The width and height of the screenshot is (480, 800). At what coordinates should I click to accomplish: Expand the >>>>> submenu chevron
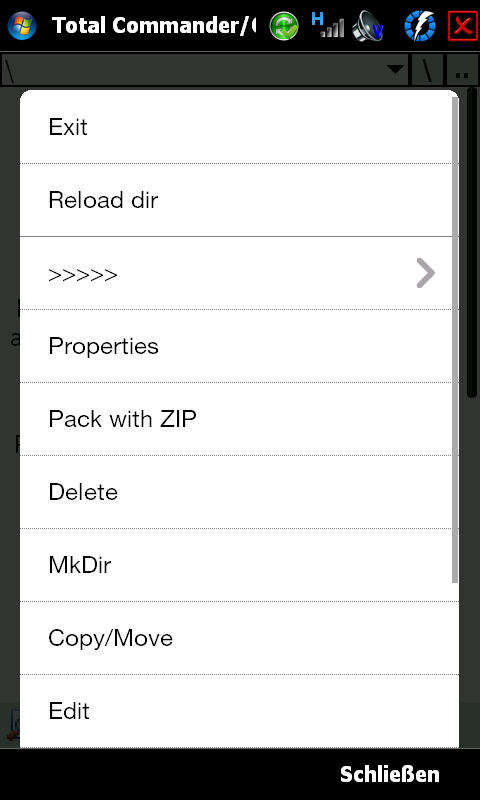[425, 273]
